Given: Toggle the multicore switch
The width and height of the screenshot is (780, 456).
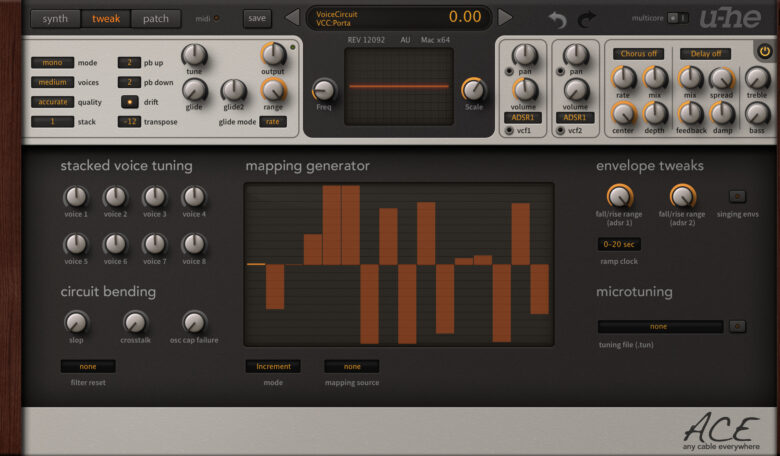Looking at the screenshot, I should click(x=677, y=18).
